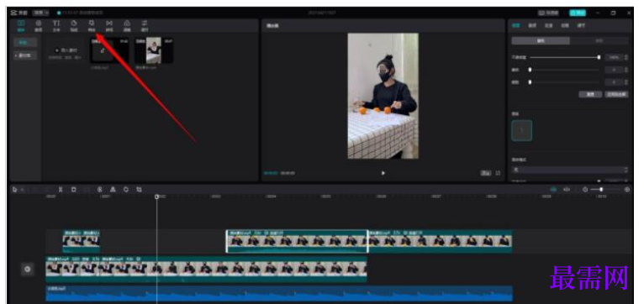Select the Background segment under Picture tab

click(x=599, y=40)
